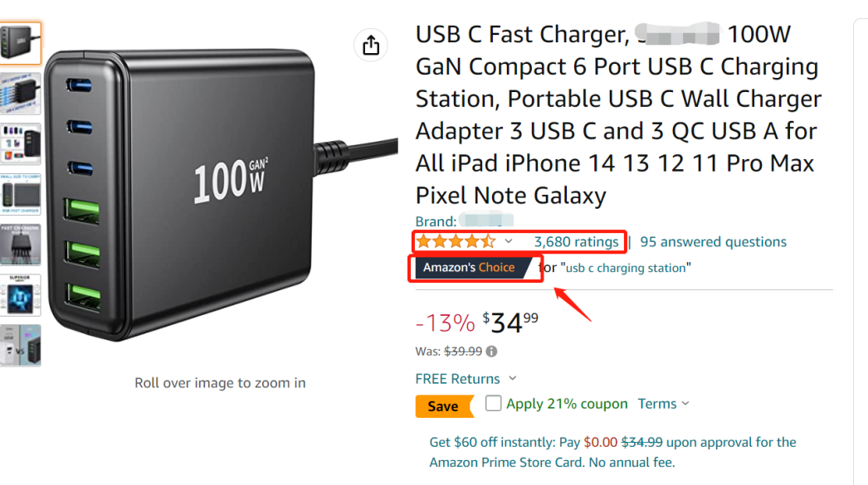868x485 pixels.
Task: Click the Amazon's Choice badge
Action: click(x=469, y=268)
